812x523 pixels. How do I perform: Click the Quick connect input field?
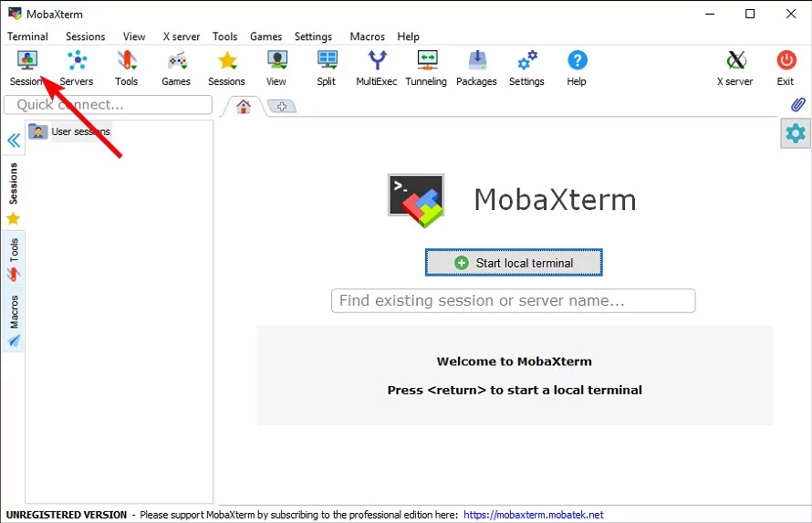point(109,105)
